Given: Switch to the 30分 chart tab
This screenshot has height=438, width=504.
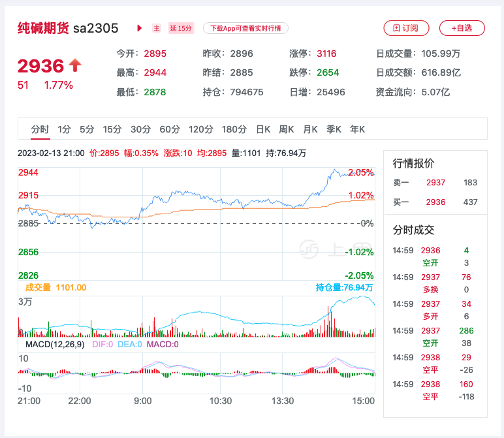Looking at the screenshot, I should pyautogui.click(x=140, y=129).
